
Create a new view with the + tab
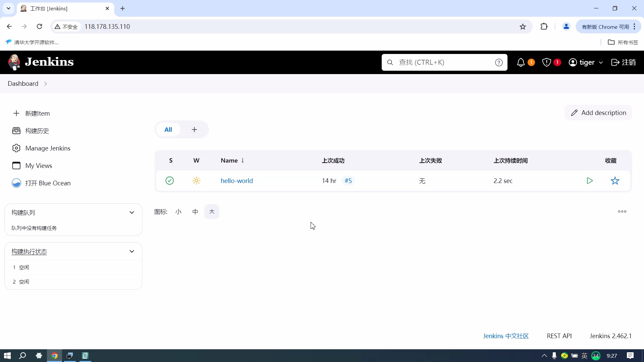coord(194,130)
